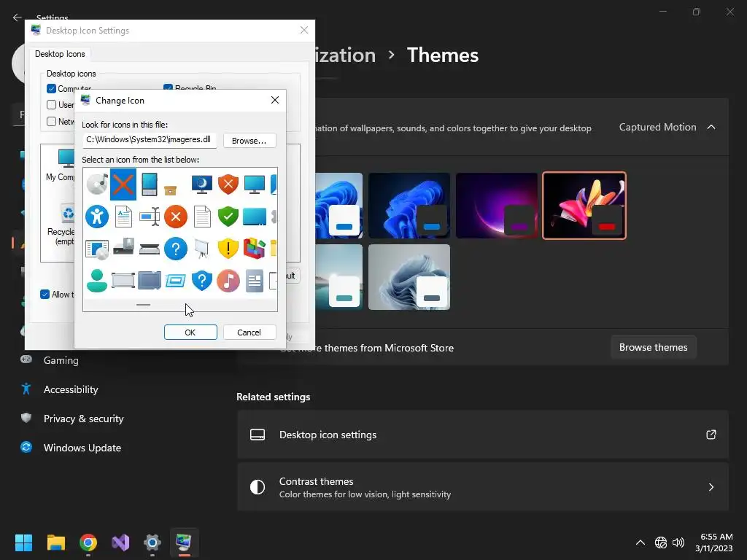Apply the dark blue bloom theme thumbnail
This screenshot has width=747, height=560.
click(x=409, y=206)
